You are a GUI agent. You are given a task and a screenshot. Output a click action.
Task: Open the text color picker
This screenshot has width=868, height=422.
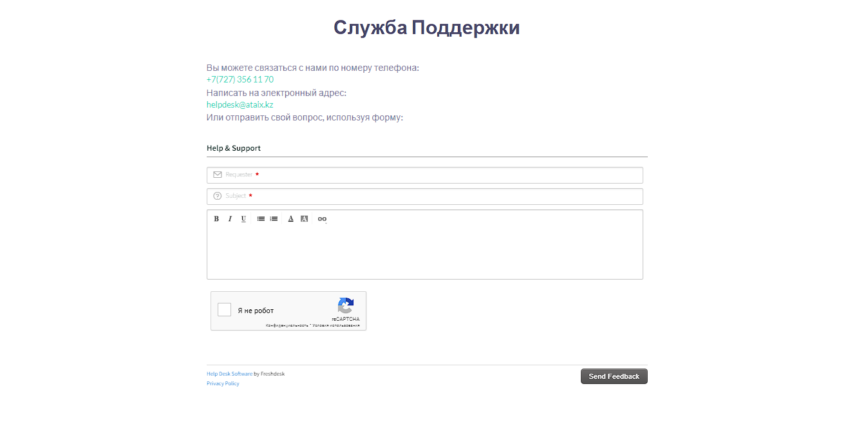point(290,219)
